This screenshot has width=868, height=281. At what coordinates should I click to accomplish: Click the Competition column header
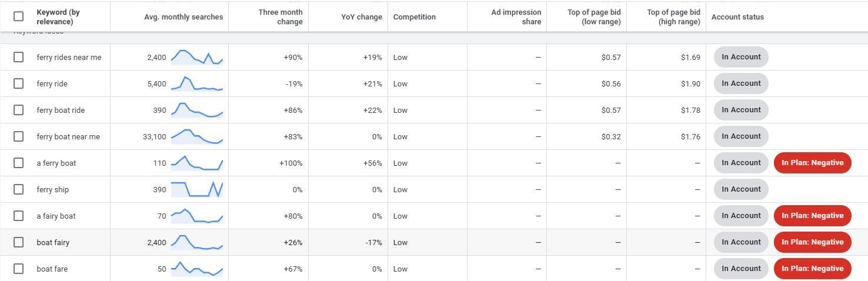tap(415, 17)
